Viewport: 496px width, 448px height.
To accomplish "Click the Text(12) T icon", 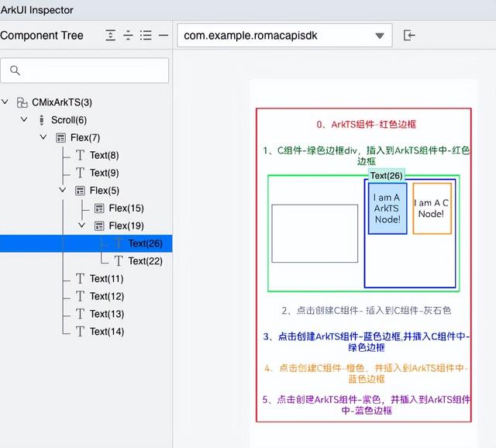I will pyautogui.click(x=80, y=296).
